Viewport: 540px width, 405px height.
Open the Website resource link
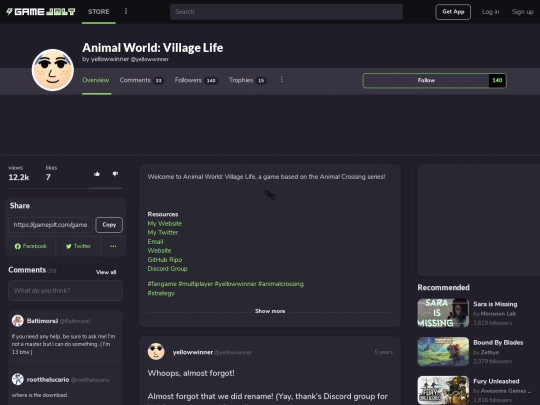(159, 251)
